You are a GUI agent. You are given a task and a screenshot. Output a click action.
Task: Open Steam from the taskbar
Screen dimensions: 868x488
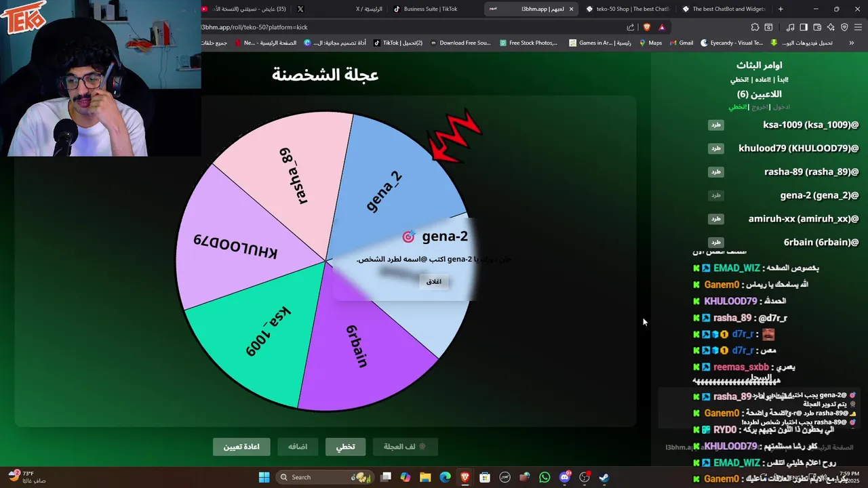[x=604, y=477]
